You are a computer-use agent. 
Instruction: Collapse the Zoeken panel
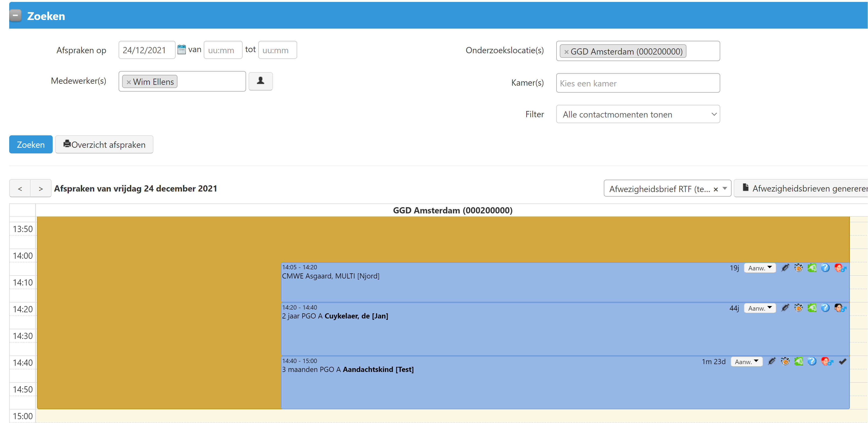pyautogui.click(x=15, y=15)
